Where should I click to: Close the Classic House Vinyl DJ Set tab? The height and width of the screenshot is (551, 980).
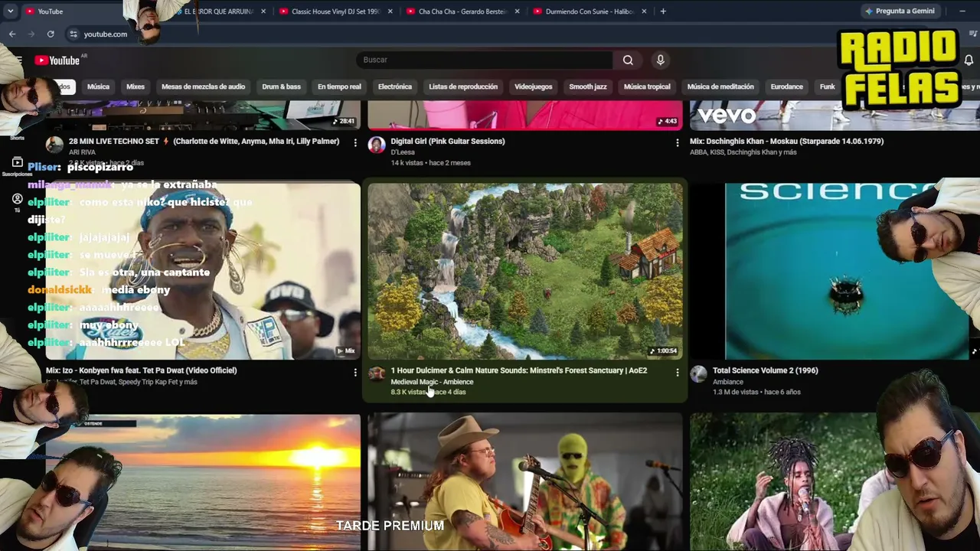(x=390, y=11)
